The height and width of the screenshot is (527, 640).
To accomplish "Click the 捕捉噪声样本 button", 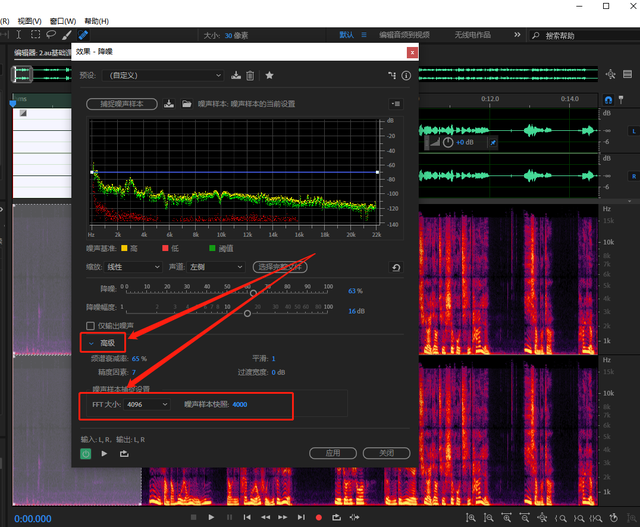I will [122, 103].
